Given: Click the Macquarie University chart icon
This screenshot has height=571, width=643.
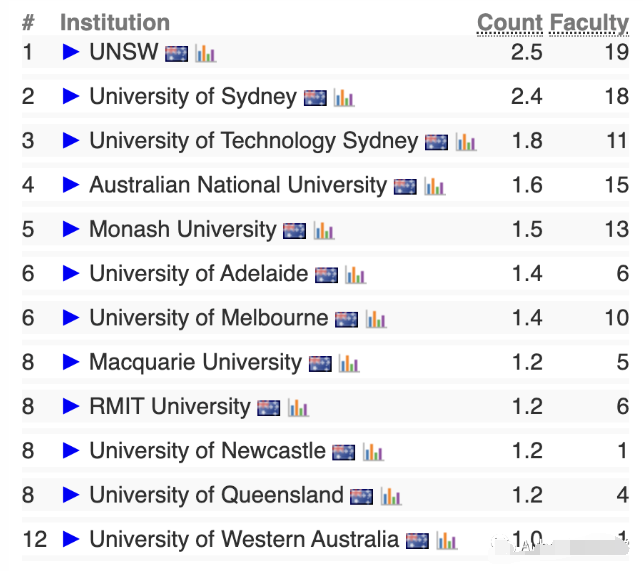Looking at the screenshot, I should 348,364.
